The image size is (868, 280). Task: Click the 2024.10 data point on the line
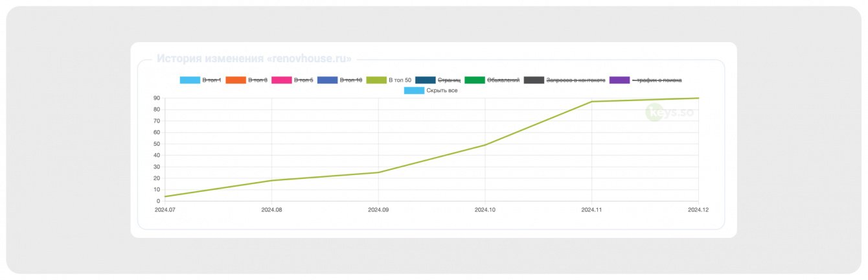pos(485,145)
